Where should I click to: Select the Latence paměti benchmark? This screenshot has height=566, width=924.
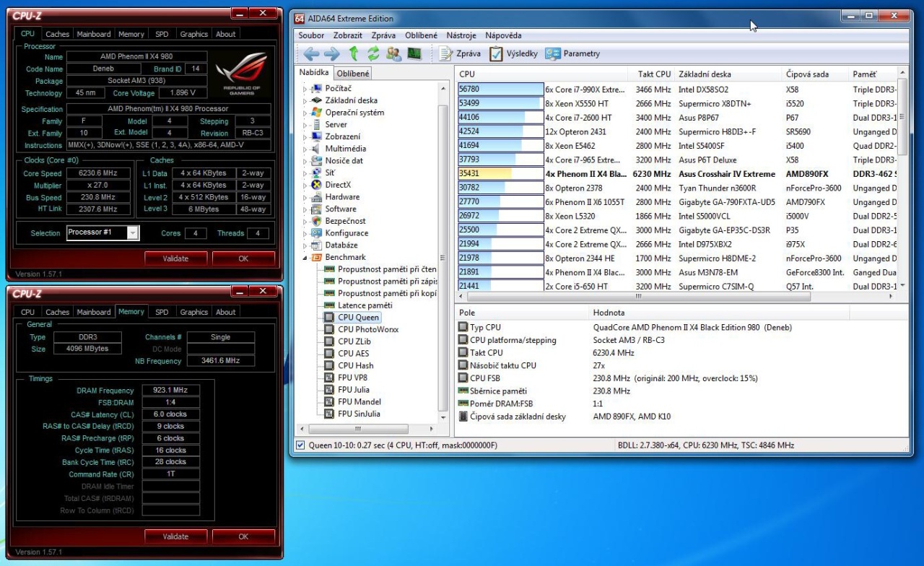pos(365,305)
